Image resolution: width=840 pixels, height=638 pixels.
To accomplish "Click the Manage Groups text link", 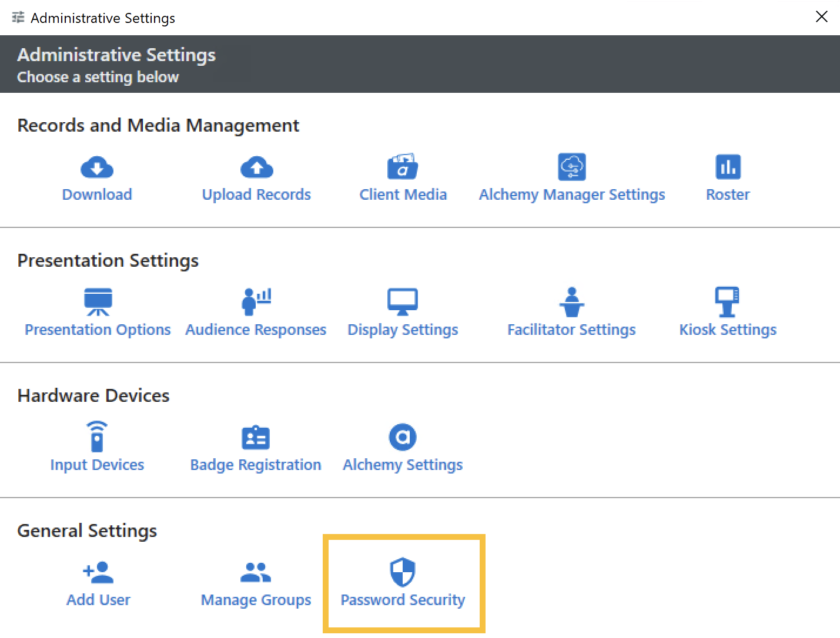I will [x=256, y=600].
